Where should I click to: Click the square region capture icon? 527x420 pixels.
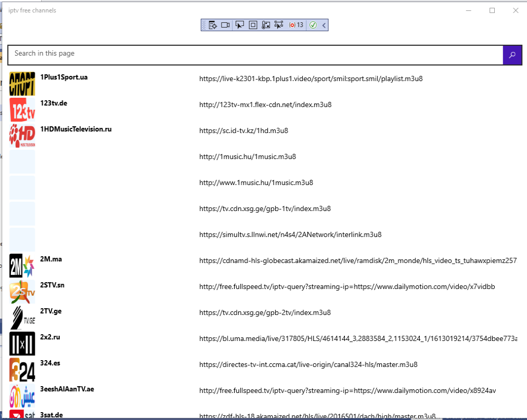(252, 24)
